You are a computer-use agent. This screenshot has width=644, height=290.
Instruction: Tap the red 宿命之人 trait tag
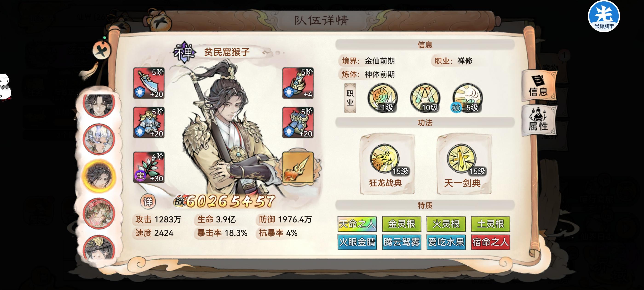(491, 242)
